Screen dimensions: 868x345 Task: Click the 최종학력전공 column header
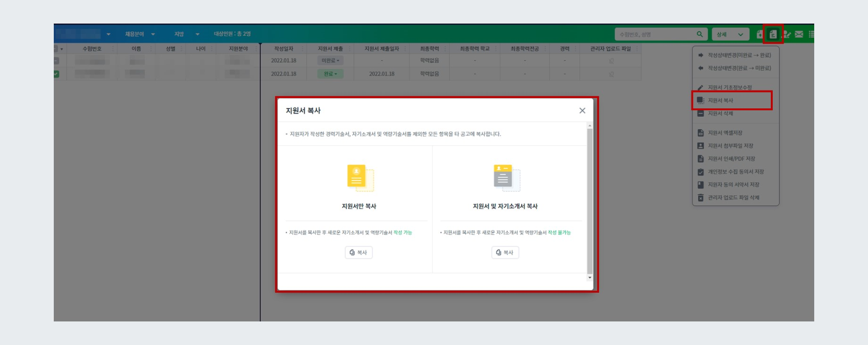[525, 49]
